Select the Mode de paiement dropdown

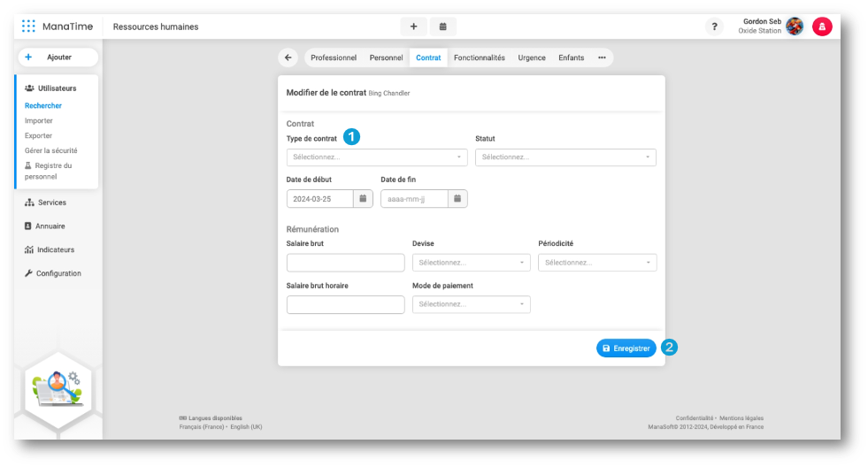click(472, 304)
